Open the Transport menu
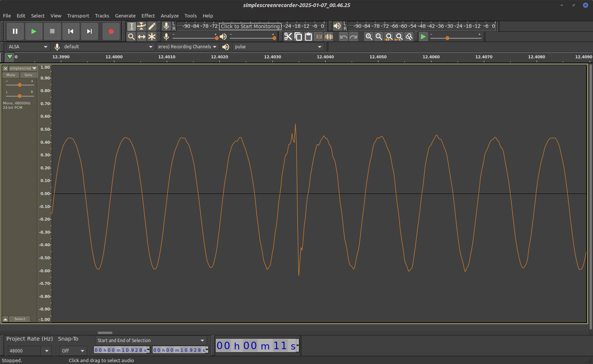Viewport: 593px width, 364px height. (78, 16)
